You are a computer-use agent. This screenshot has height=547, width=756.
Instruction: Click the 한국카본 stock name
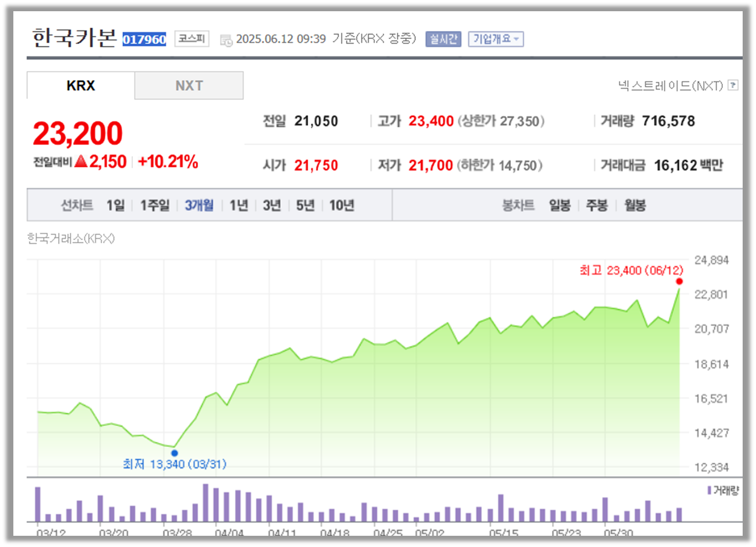tap(74, 38)
